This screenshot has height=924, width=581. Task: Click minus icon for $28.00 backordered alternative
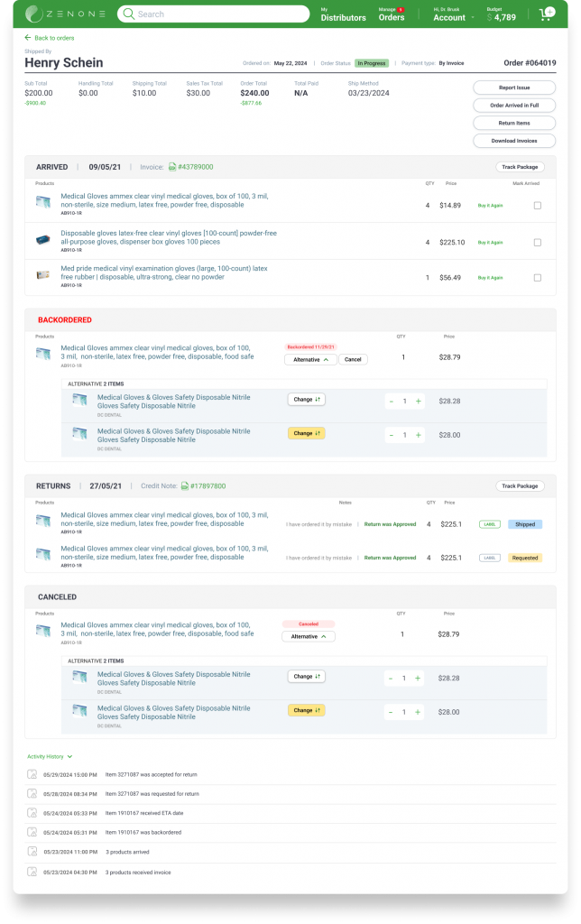tap(392, 435)
